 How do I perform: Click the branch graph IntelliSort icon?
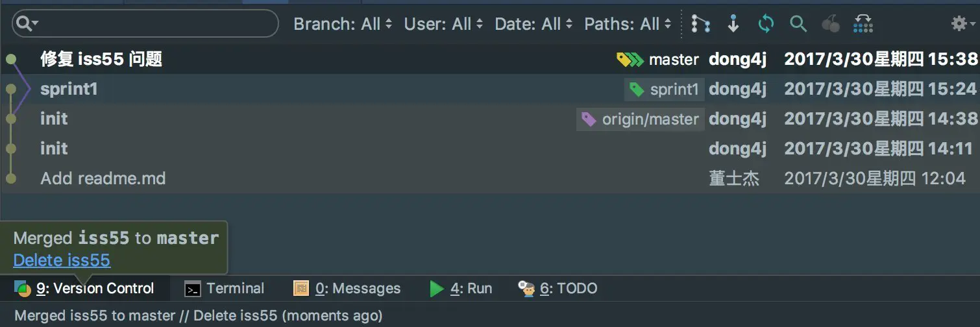point(700,24)
